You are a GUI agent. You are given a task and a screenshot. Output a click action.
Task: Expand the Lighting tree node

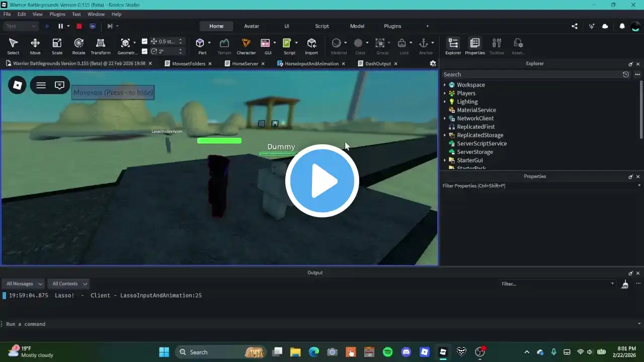click(x=445, y=102)
